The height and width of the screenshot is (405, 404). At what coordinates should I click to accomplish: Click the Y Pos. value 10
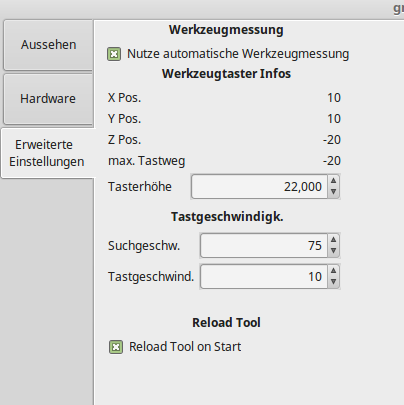334,119
